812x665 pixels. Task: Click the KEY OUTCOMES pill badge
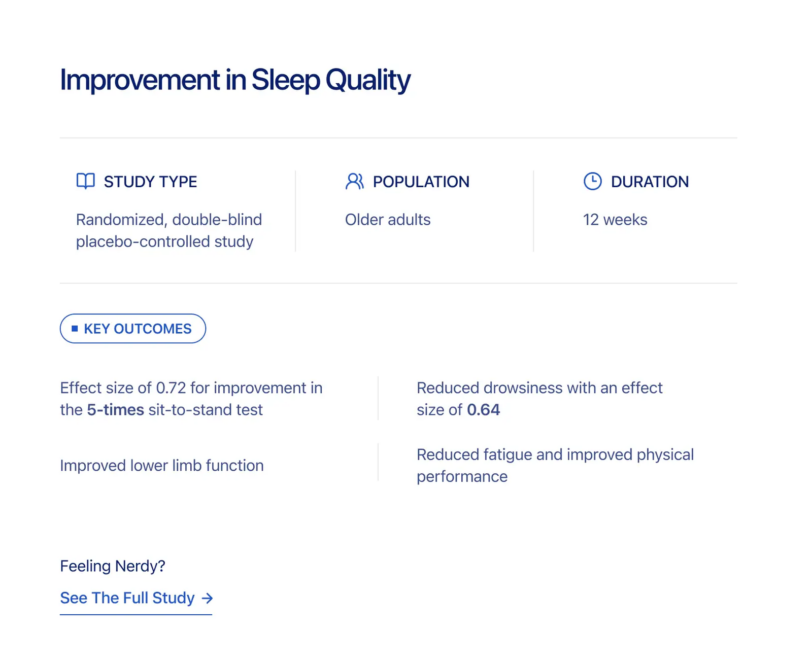point(133,329)
